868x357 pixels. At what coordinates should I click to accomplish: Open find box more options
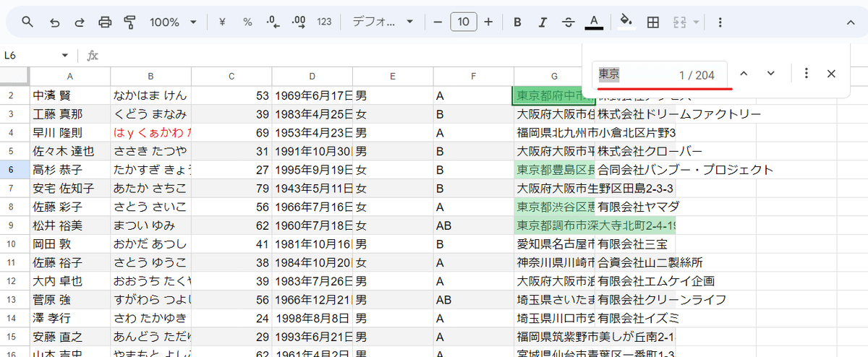tap(807, 74)
